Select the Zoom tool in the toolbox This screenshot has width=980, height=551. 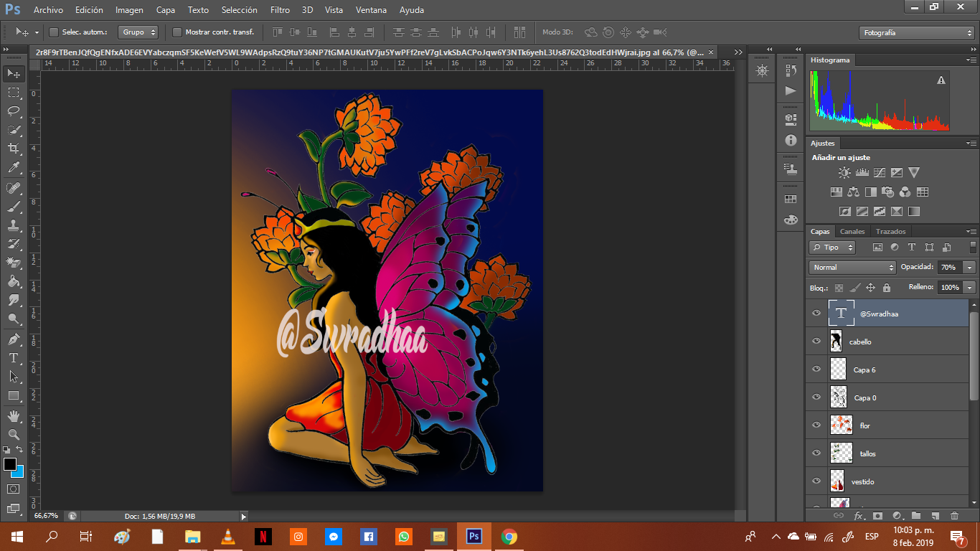[14, 434]
